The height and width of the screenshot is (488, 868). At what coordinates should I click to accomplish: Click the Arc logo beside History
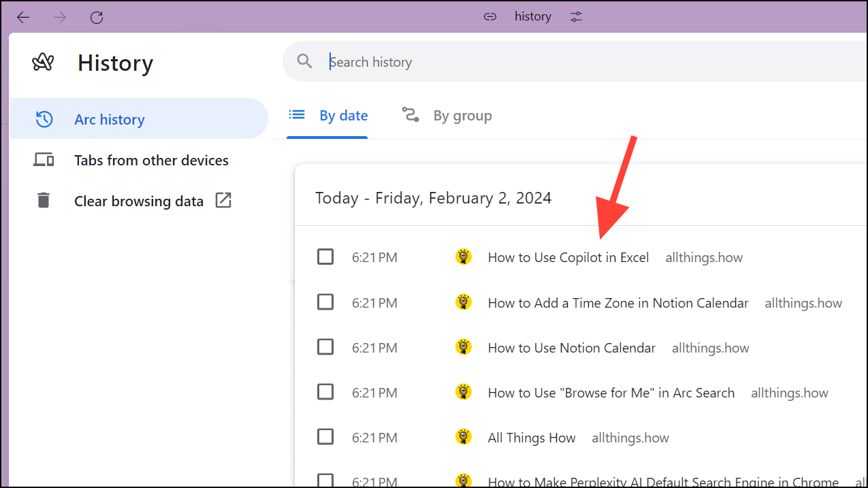pyautogui.click(x=43, y=63)
